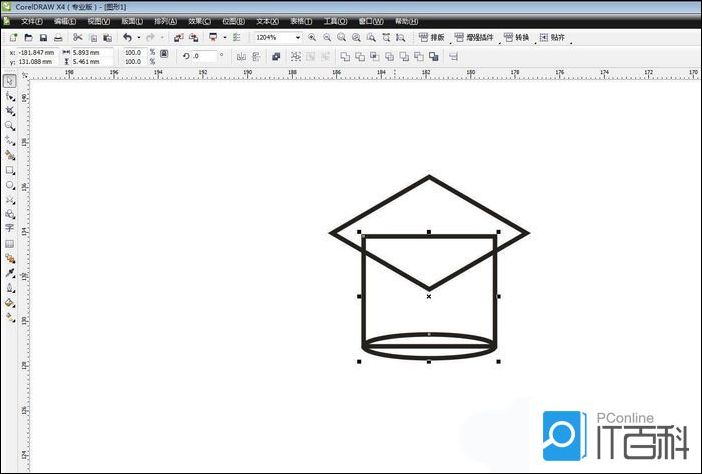Select the Ellipse tool
The height and width of the screenshot is (474, 702).
pos(10,185)
